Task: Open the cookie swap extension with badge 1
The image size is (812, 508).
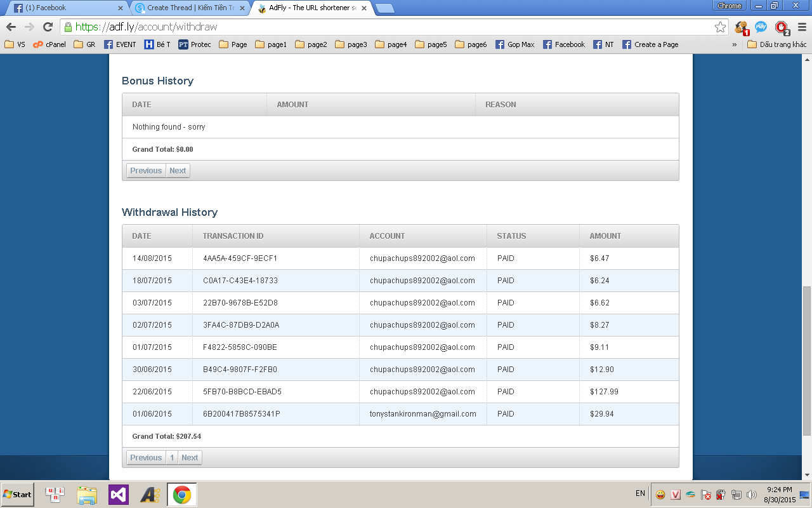Action: tap(741, 27)
